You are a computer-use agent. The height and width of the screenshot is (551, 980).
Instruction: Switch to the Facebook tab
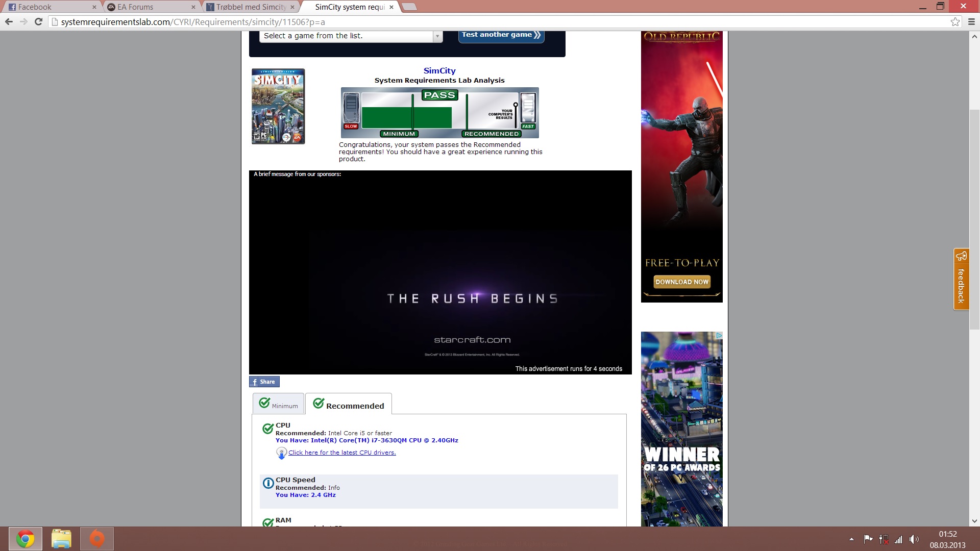pyautogui.click(x=51, y=7)
